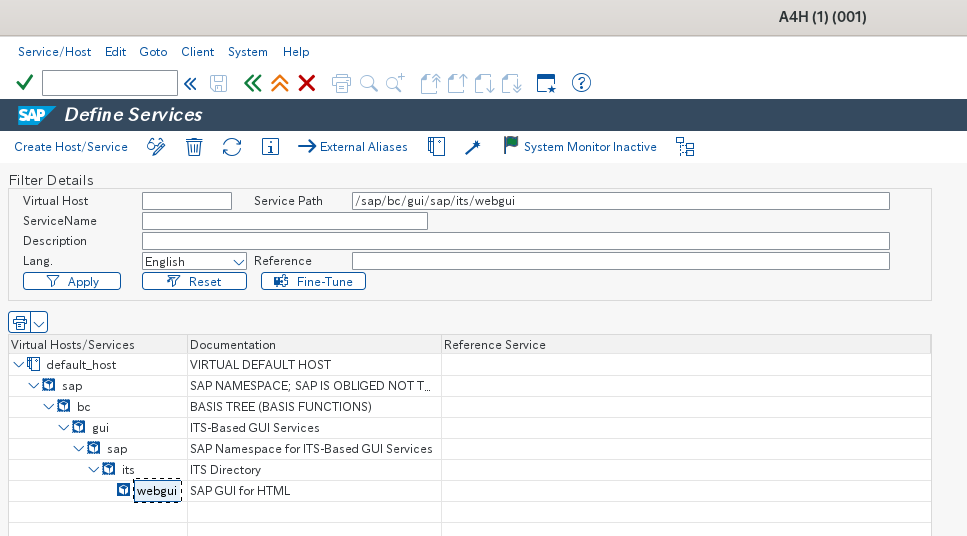The image size is (967, 536).
Task: Open the Edit menu
Action: [115, 52]
